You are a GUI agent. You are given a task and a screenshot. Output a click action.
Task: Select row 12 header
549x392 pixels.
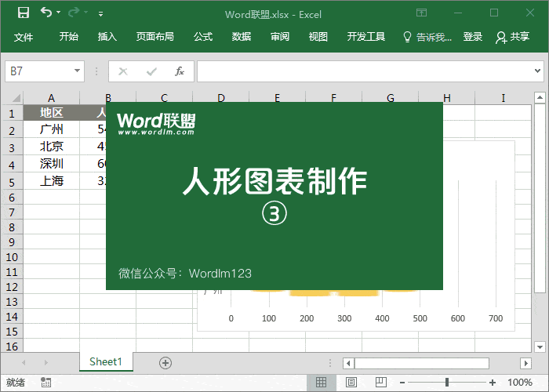click(12, 287)
